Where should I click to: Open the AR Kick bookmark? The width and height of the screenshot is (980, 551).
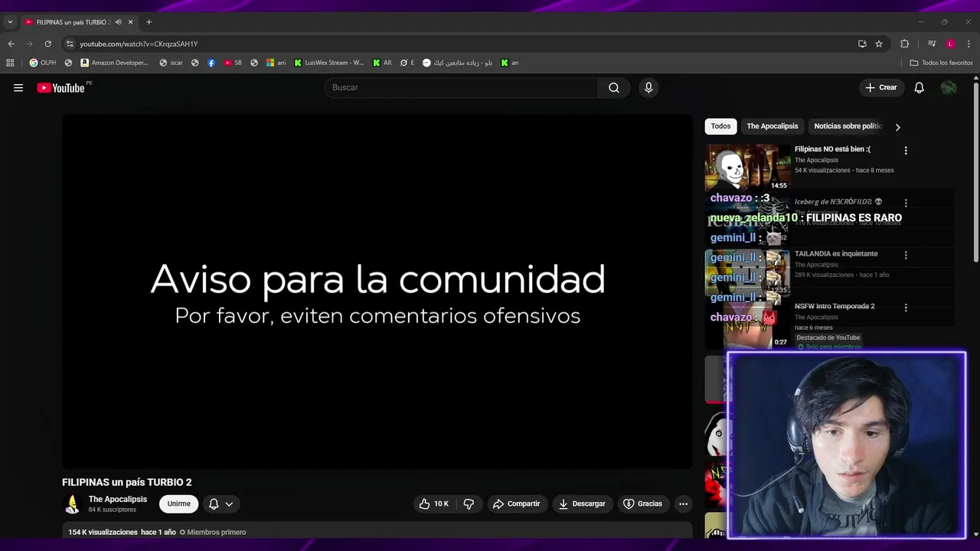point(382,63)
